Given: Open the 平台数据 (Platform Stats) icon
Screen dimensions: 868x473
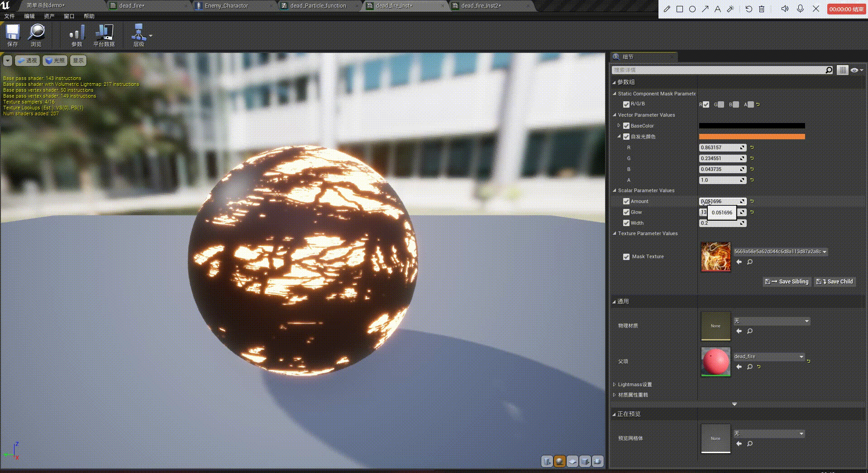Looking at the screenshot, I should point(104,35).
